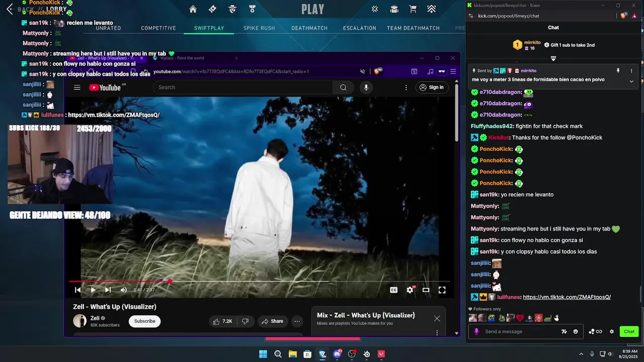644x362 pixels.
Task: Click purple microphone icon in chat input
Action: pyautogui.click(x=476, y=331)
